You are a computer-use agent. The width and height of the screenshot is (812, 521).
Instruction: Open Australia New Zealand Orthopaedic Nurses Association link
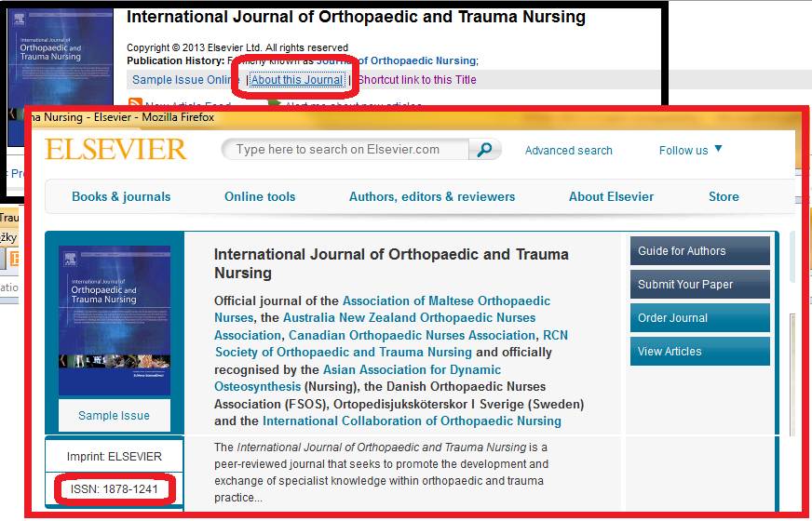coord(375,326)
